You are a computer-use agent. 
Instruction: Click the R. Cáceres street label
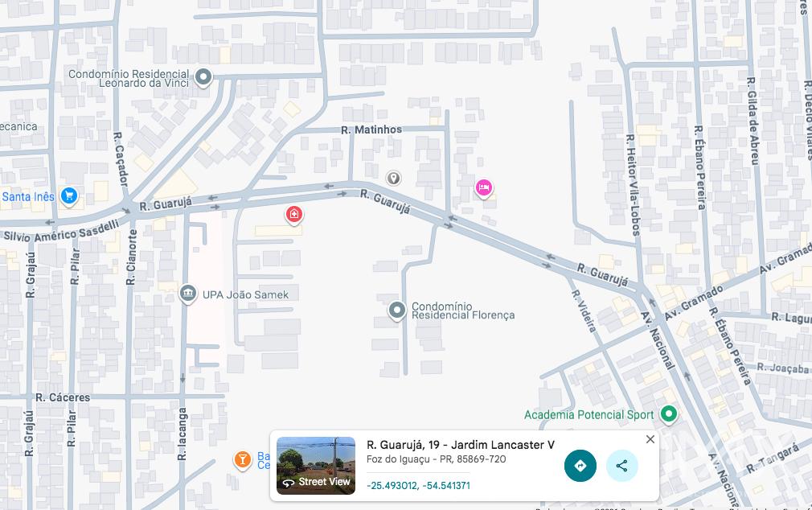point(63,397)
